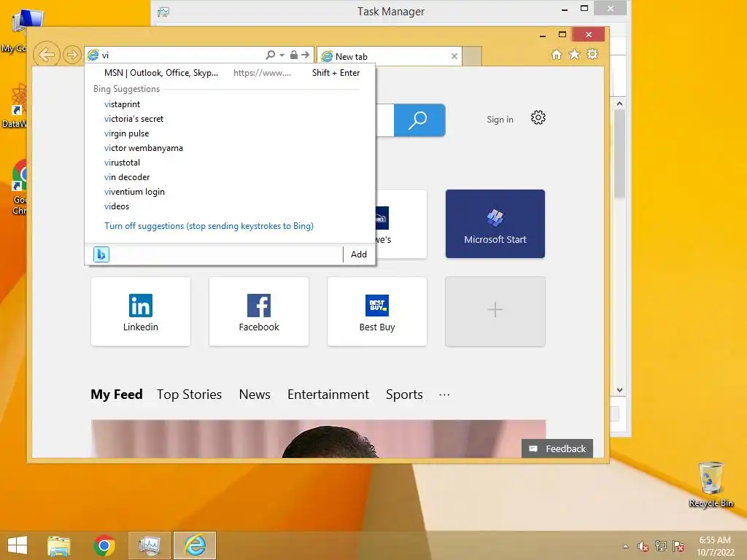Select the Top Stories tab
Viewport: 747px width, 560px height.
pyautogui.click(x=189, y=394)
